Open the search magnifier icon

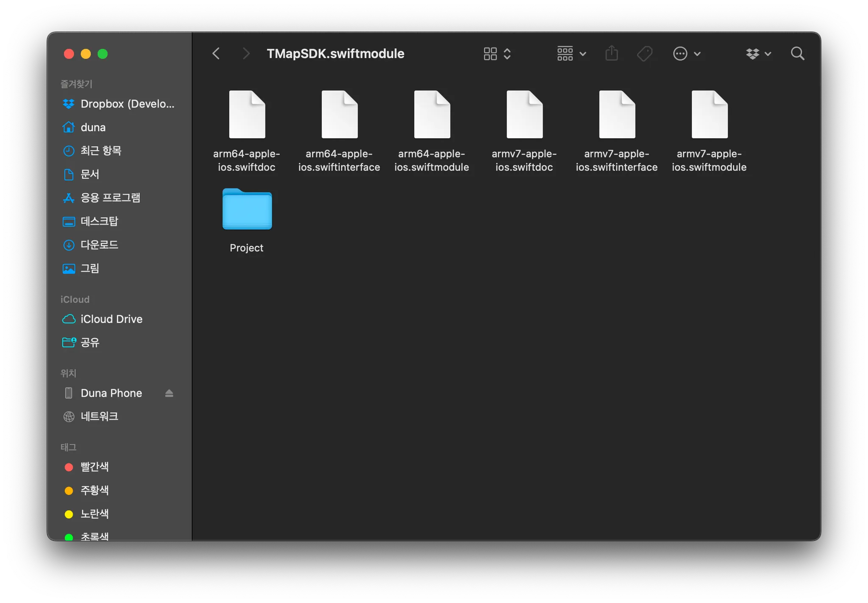point(797,54)
